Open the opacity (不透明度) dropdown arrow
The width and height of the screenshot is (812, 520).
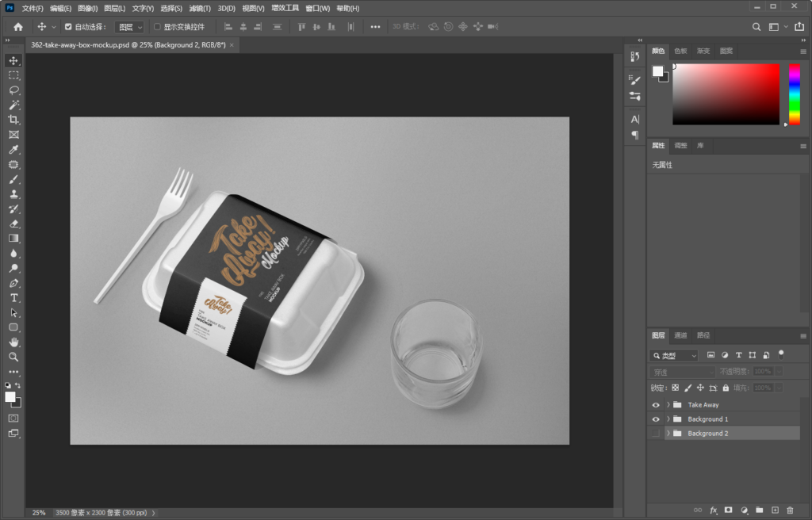pyautogui.click(x=778, y=371)
